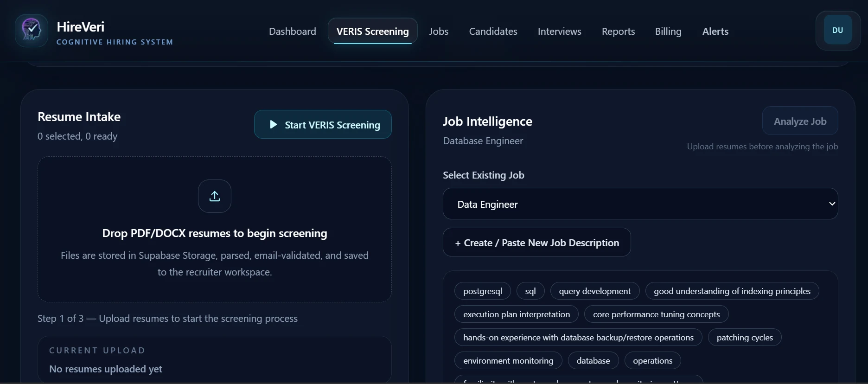Open the Alerts tab
Screen dimensions: 868x384
(x=715, y=31)
